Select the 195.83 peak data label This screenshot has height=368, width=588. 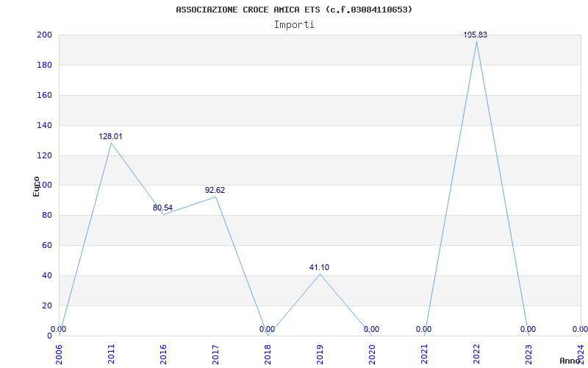pos(476,35)
